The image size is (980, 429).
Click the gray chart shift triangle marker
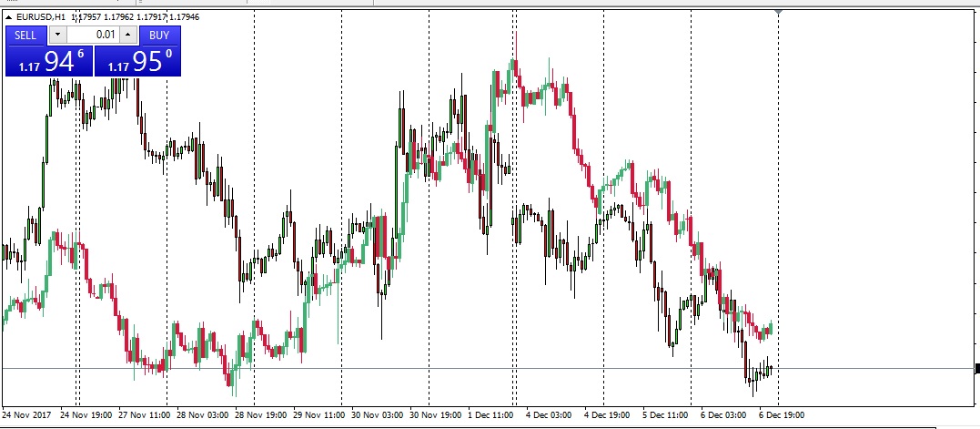779,11
